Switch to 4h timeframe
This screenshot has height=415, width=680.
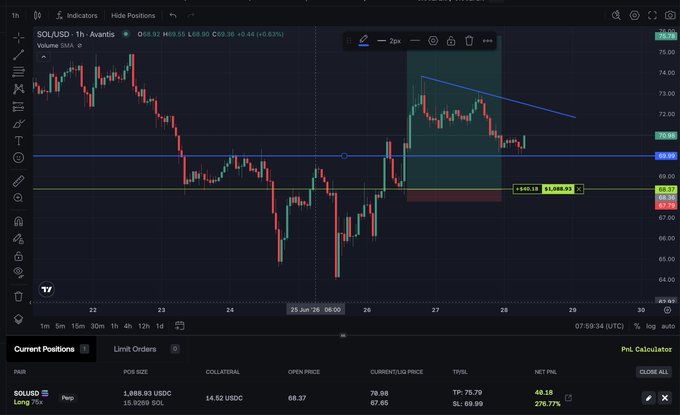click(x=128, y=326)
